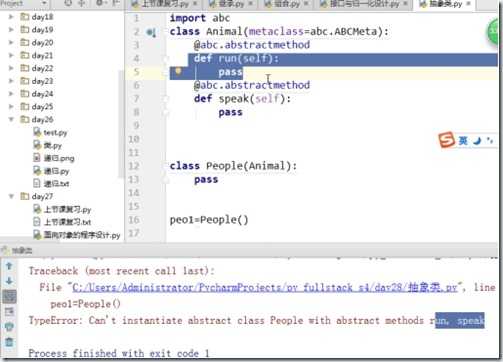Screen dimensions: 503x362
Task: Click the Scroll from Source icon in Project toolbar
Action: click(68, 3)
